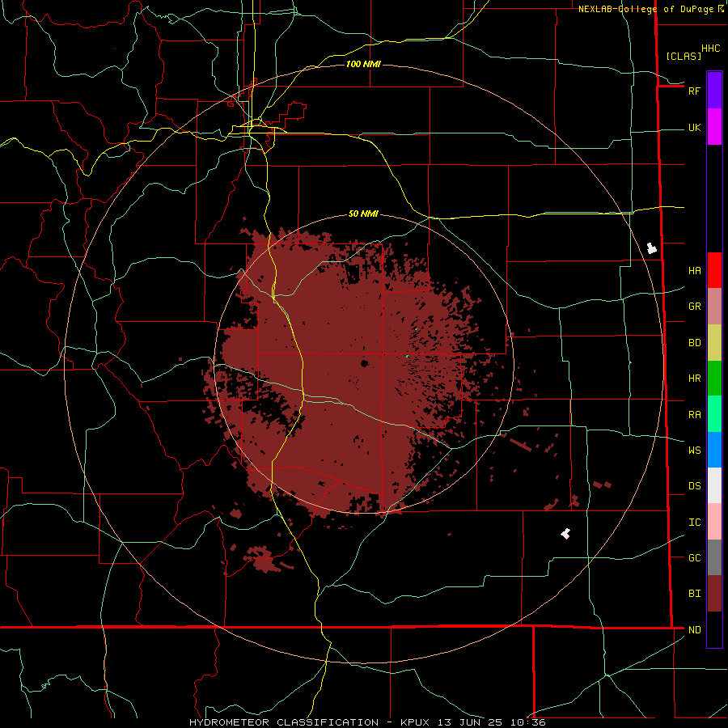Click the IC legend label
Image resolution: width=728 pixels, height=728 pixels.
[694, 523]
